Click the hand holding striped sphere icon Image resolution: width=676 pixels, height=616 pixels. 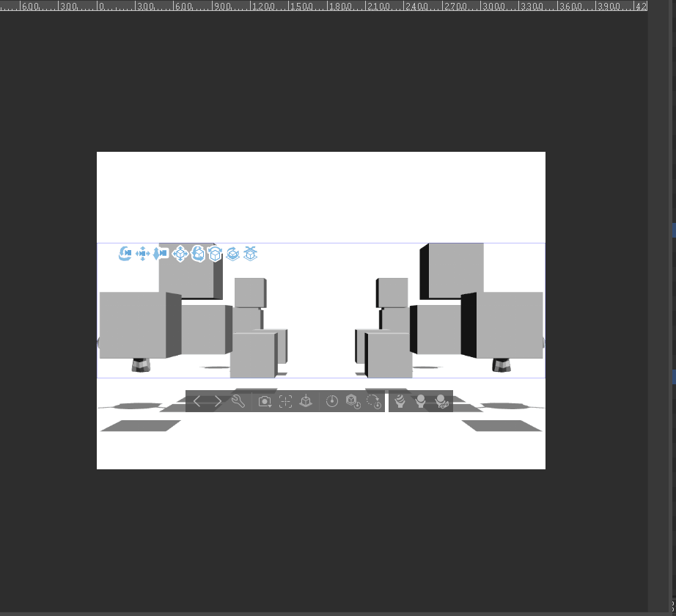tap(400, 401)
